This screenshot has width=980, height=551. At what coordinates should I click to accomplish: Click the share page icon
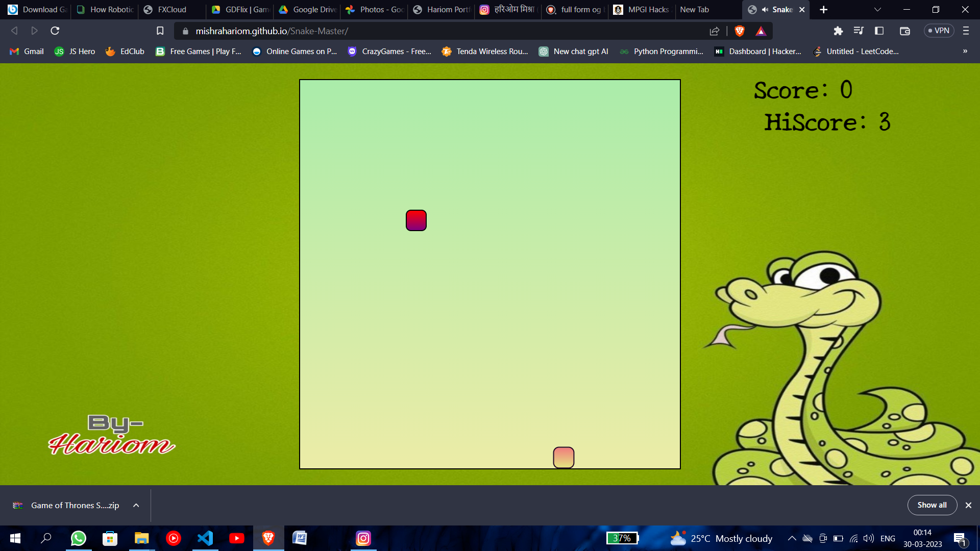pos(714,31)
